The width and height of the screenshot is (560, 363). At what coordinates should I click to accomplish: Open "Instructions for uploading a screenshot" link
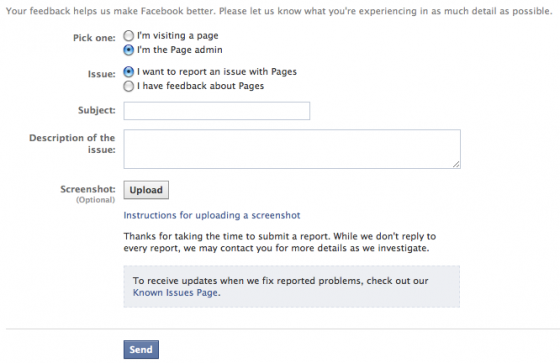(x=212, y=215)
